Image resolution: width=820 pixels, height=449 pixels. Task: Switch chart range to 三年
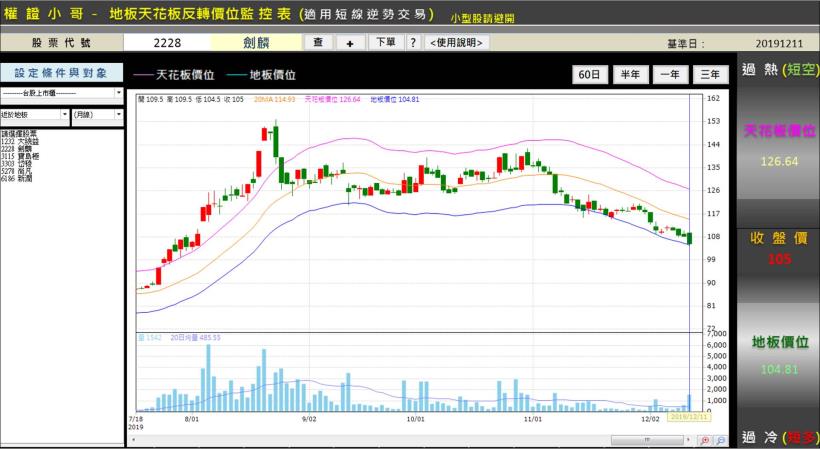coord(710,75)
